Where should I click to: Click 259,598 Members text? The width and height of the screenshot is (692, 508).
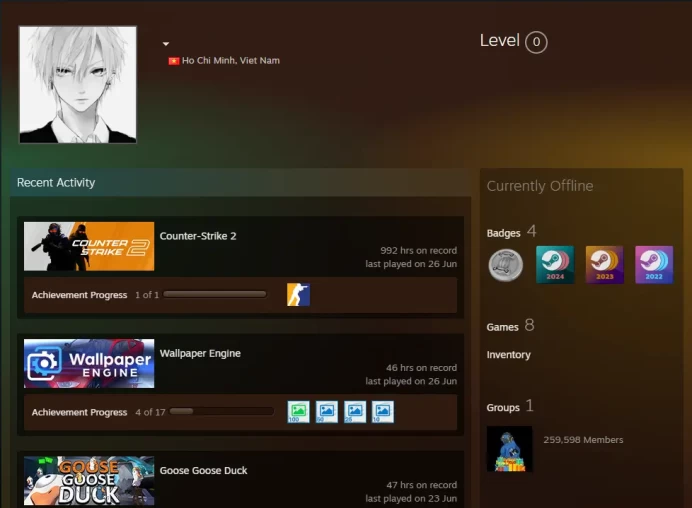(583, 440)
